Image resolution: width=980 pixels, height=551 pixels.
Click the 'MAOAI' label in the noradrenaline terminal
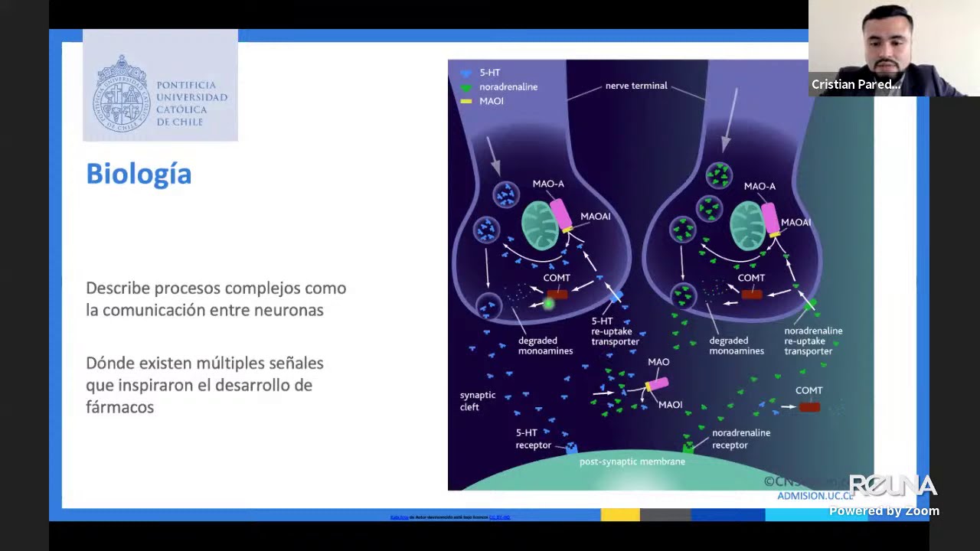tap(796, 223)
